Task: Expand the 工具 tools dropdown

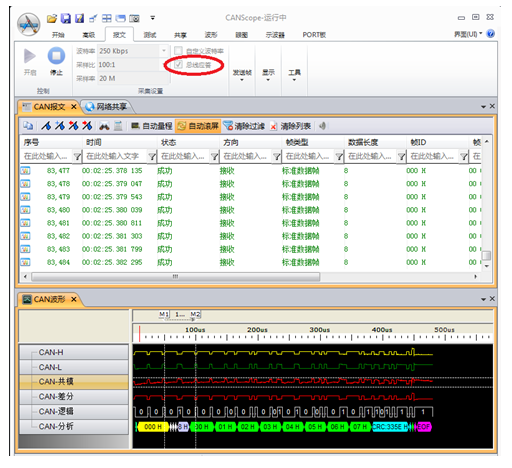Action: coord(294,75)
